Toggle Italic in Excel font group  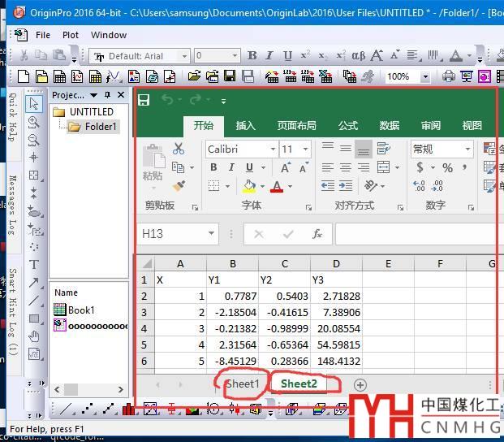(x=231, y=167)
